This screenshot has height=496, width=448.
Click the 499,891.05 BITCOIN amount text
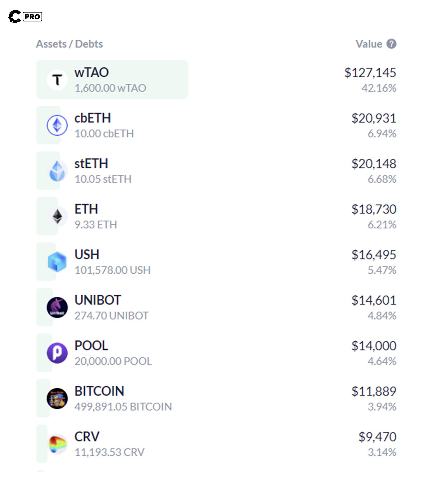coord(123,407)
